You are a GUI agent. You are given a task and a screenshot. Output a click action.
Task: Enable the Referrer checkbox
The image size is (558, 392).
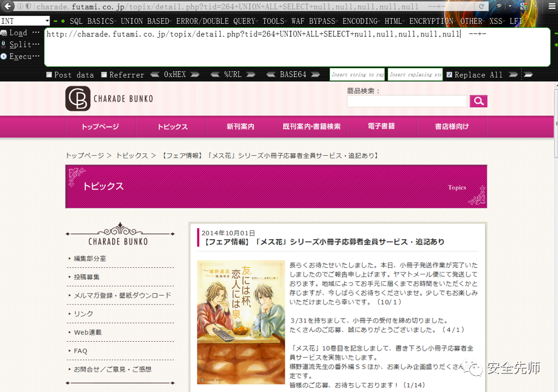pos(104,75)
